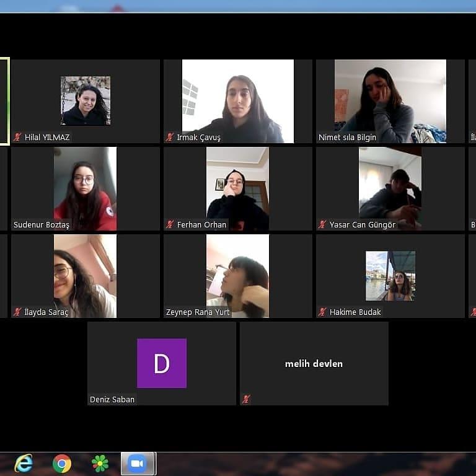476x476 pixels.
Task: Click the Irmak Çavuş video feed
Action: point(237,101)
